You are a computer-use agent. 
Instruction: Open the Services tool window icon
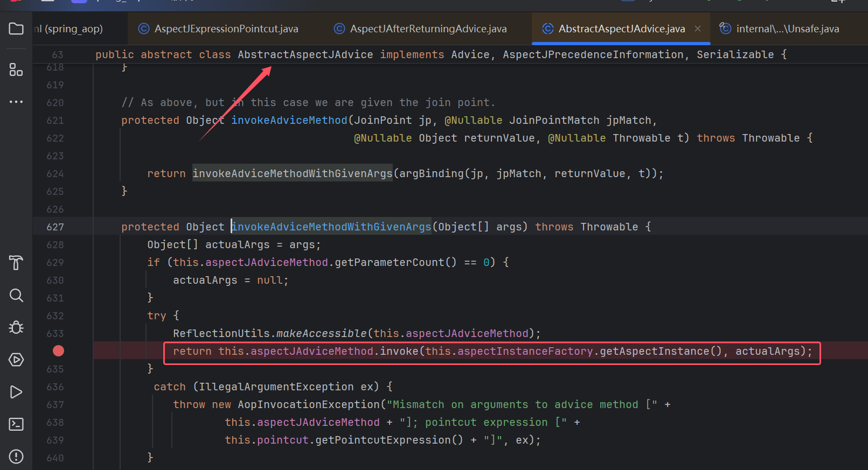tap(16, 360)
